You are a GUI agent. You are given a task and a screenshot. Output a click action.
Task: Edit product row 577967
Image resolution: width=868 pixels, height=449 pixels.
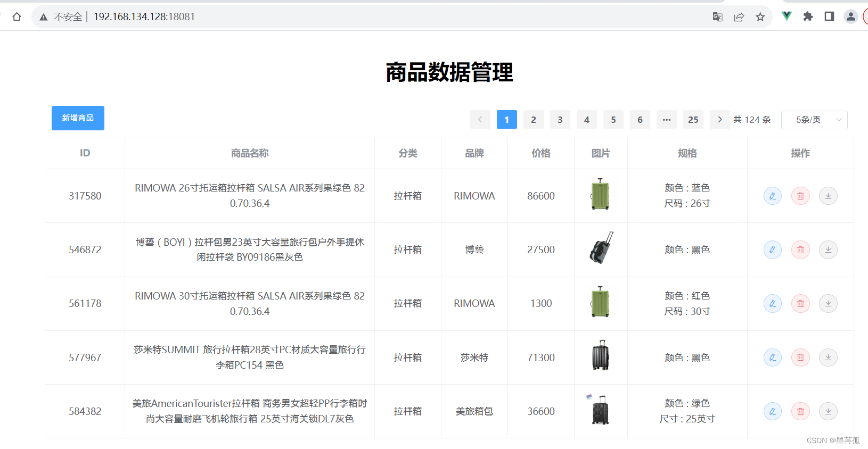click(773, 357)
